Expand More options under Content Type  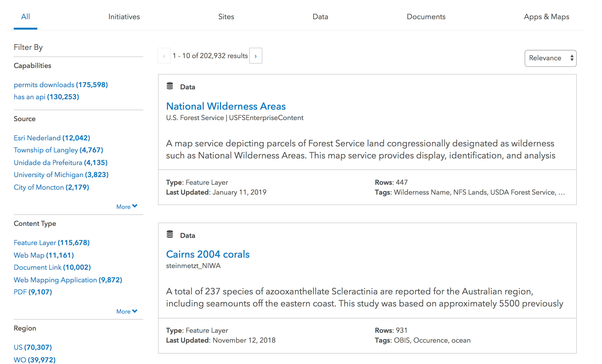pyautogui.click(x=126, y=311)
